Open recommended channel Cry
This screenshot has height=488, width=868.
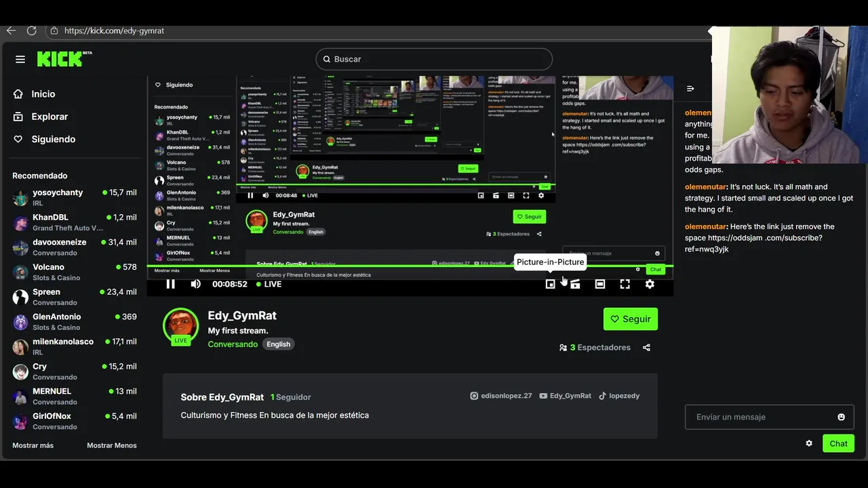(75, 371)
